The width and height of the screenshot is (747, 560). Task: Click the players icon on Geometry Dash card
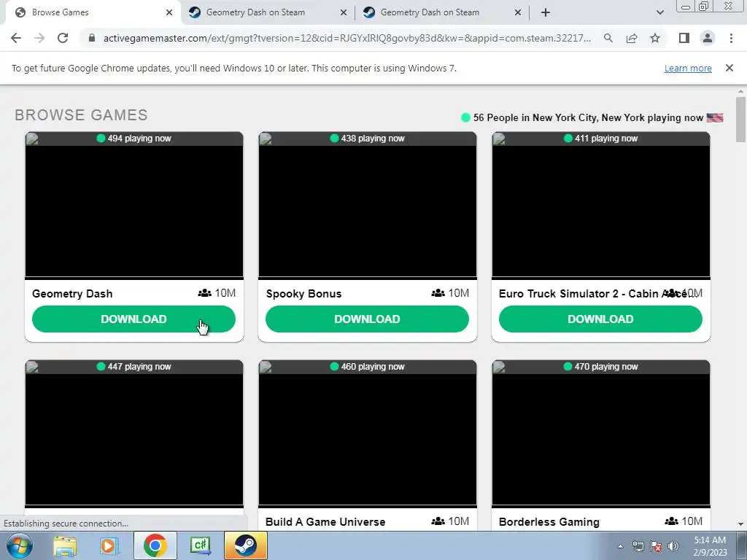204,293
